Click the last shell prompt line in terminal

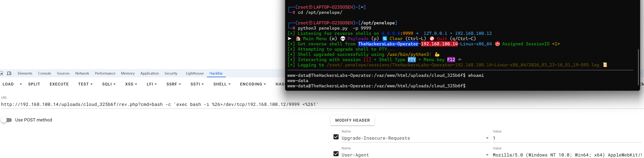pos(376,86)
